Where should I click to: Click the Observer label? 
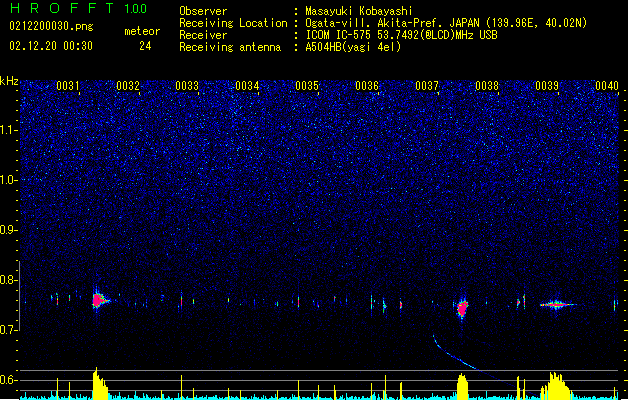click(x=203, y=11)
